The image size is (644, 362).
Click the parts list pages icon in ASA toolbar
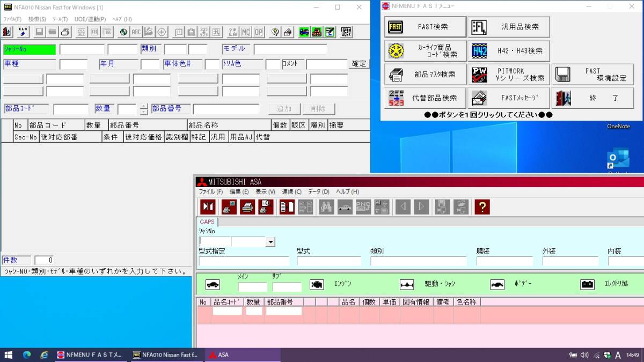click(x=287, y=206)
